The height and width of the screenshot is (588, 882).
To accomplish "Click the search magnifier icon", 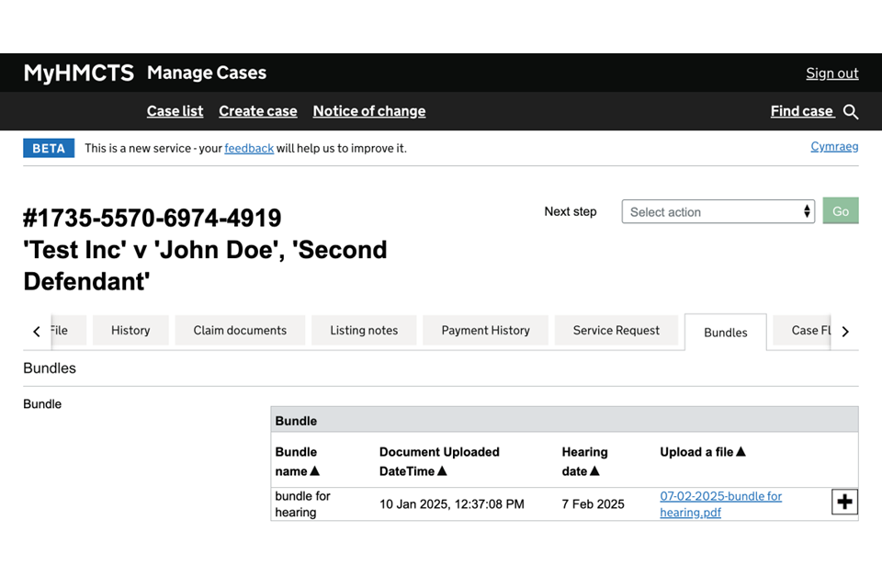I will point(851,112).
